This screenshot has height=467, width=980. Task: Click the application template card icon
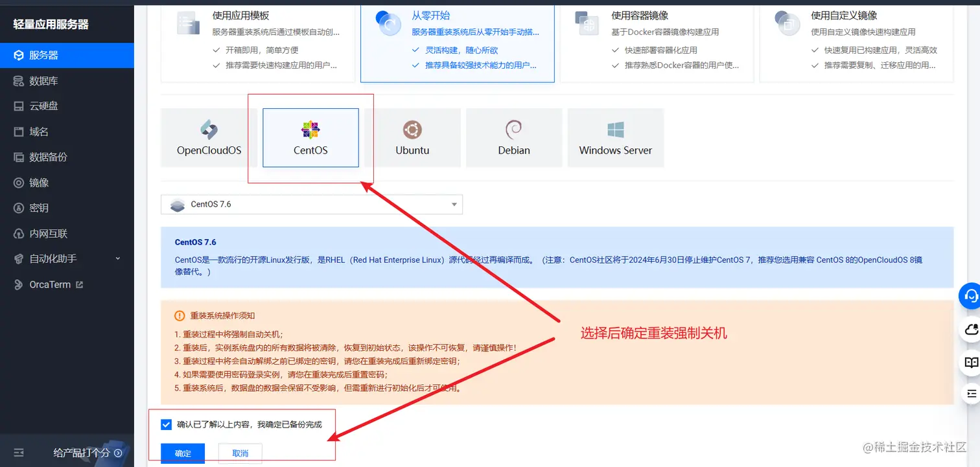tap(189, 23)
